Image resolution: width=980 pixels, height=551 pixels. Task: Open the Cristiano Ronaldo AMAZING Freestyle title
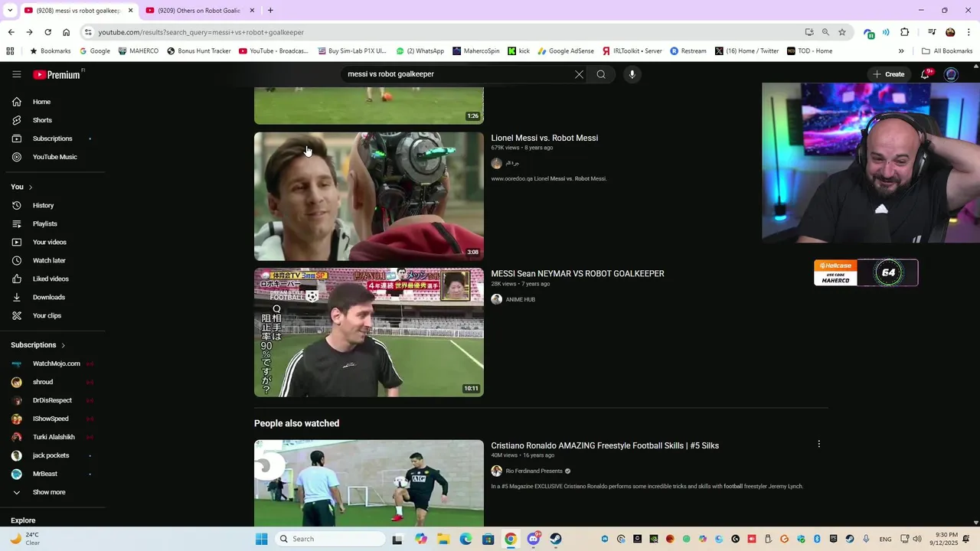click(605, 445)
